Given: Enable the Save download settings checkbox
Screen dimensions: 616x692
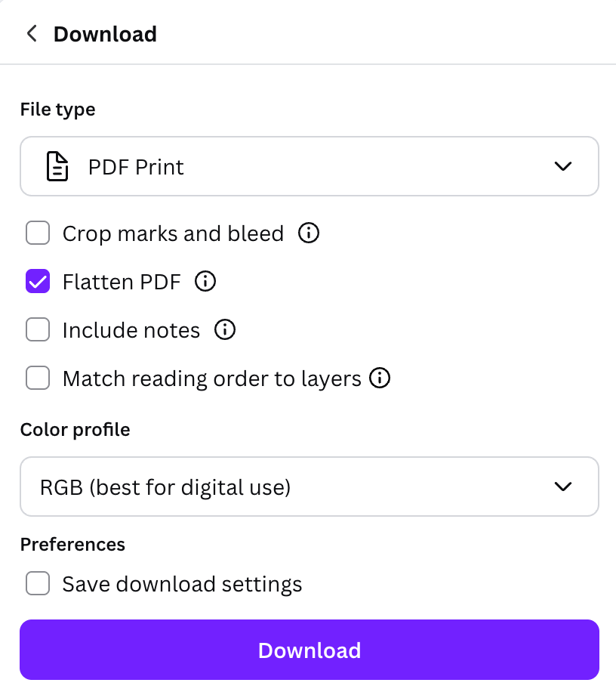Looking at the screenshot, I should 38,584.
